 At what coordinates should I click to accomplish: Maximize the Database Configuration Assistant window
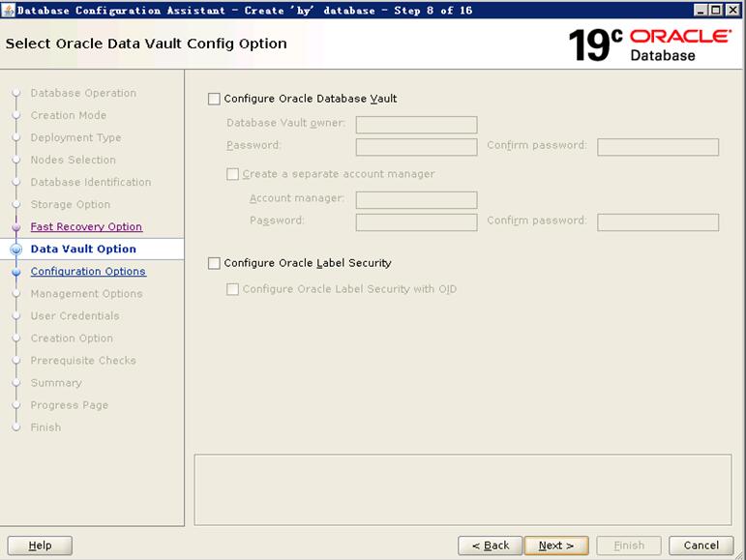pos(716,10)
